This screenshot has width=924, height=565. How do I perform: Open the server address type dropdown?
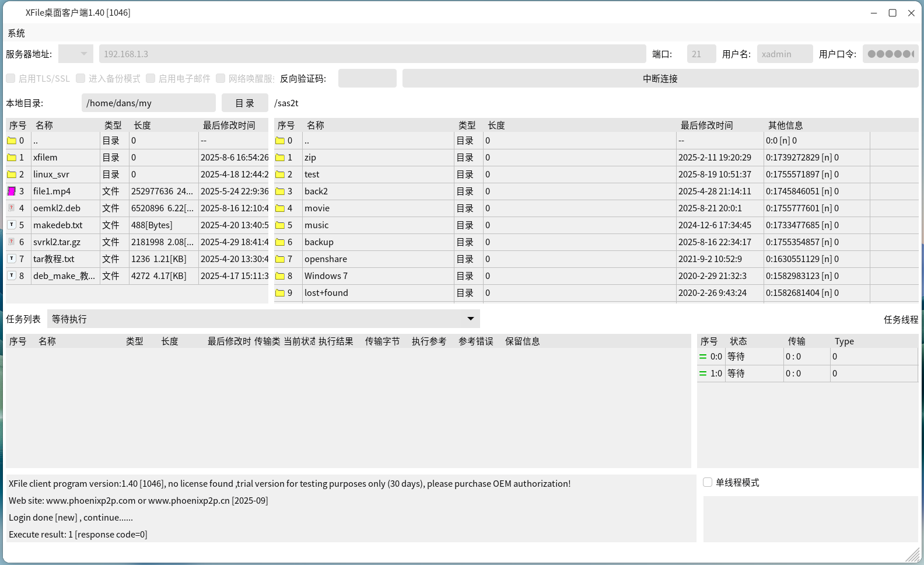pos(76,54)
